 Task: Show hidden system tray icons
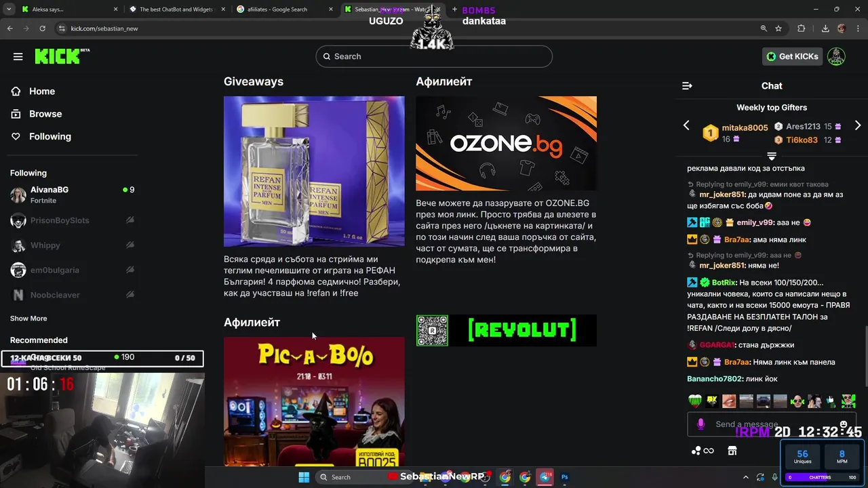[746, 477]
